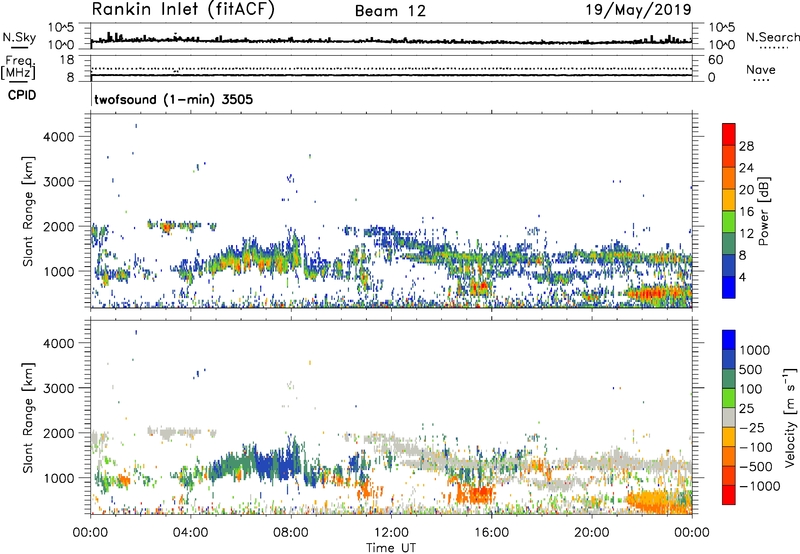The width and height of the screenshot is (800, 554).
Task: Pick the top blue segment of velocity color bar
Action: point(729,339)
